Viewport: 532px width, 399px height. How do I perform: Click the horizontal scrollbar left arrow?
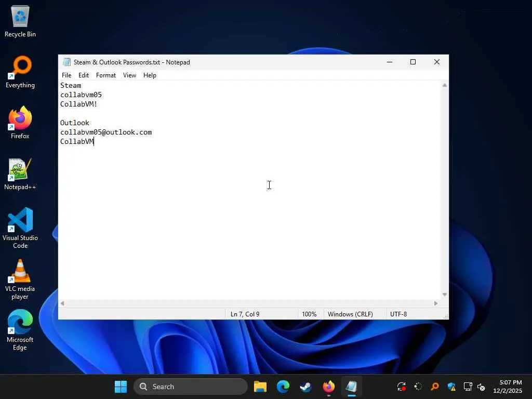[x=62, y=303]
